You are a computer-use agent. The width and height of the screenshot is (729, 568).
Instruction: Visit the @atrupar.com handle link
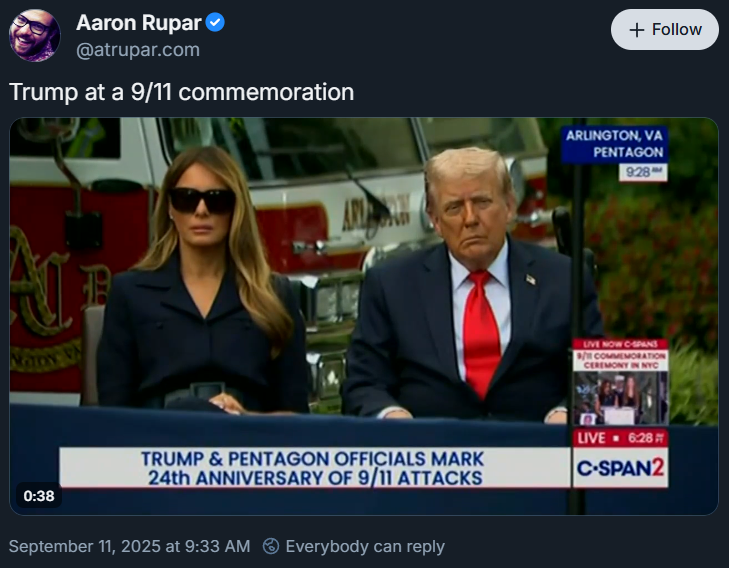(x=138, y=50)
